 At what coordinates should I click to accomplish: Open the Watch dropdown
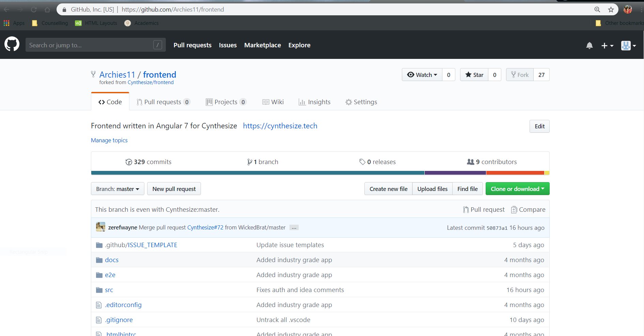pyautogui.click(x=422, y=75)
